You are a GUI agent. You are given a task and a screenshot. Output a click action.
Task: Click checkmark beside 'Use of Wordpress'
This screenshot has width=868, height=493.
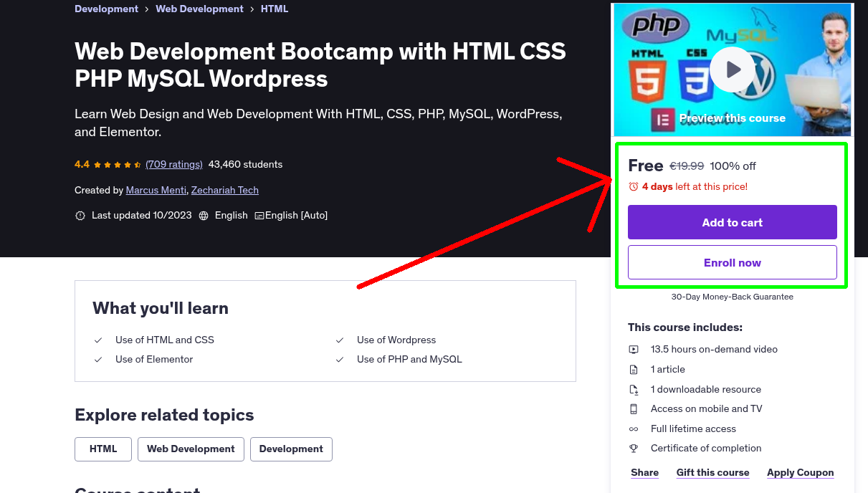(340, 340)
